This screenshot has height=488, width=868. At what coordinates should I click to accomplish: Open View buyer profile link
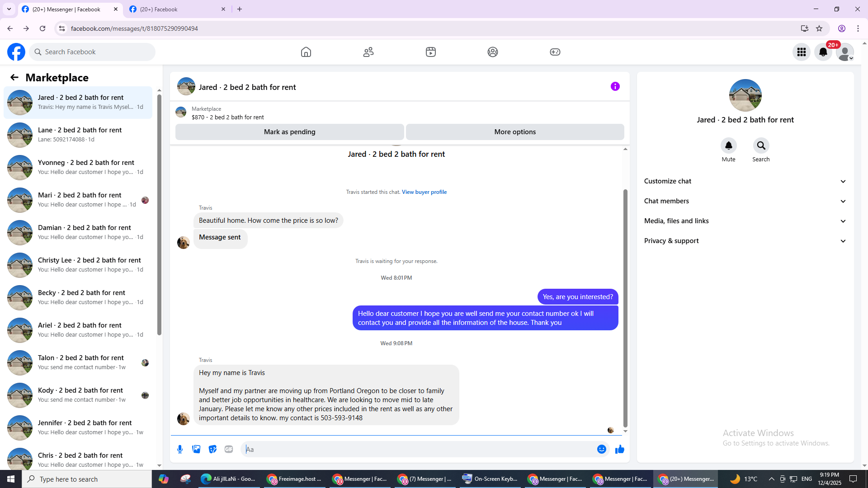point(424,192)
